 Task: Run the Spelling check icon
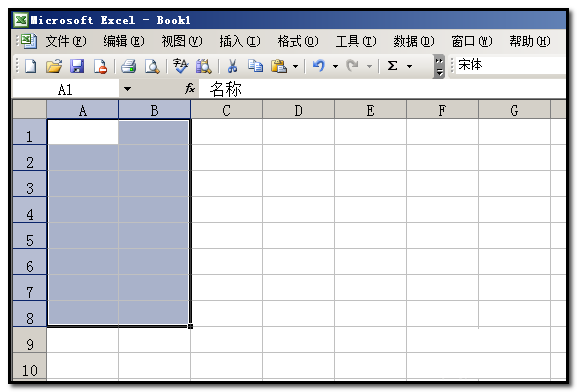point(180,66)
